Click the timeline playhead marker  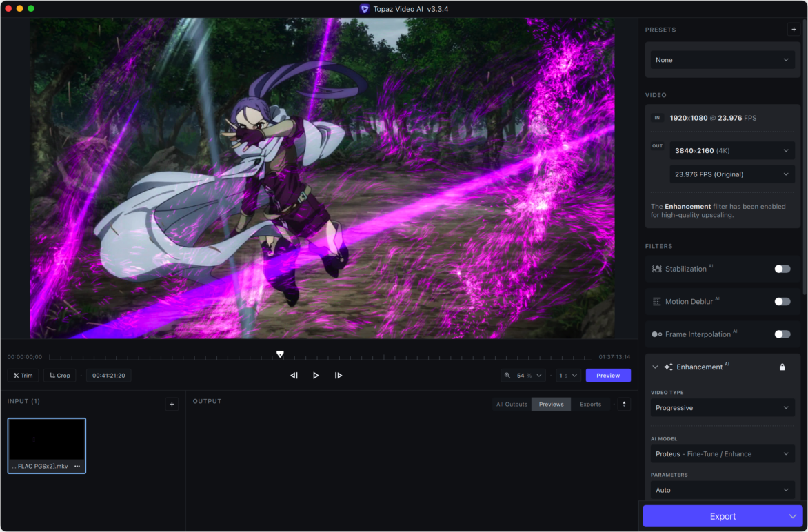click(280, 354)
